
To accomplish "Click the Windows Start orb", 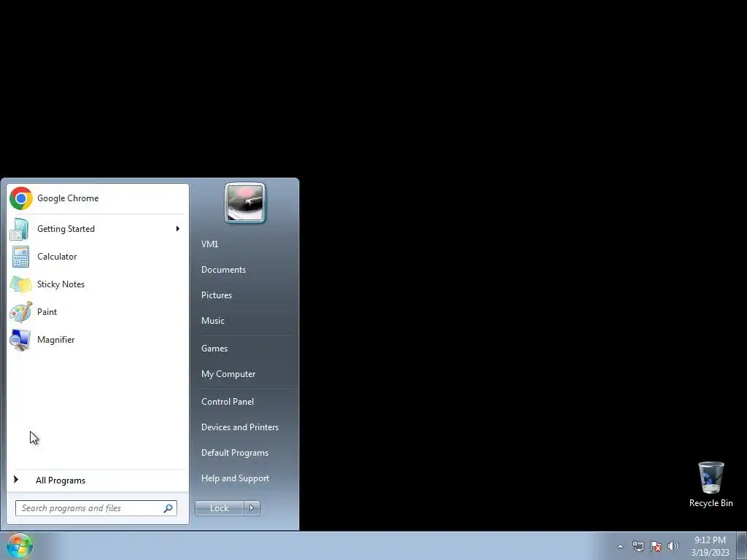I will click(20, 545).
